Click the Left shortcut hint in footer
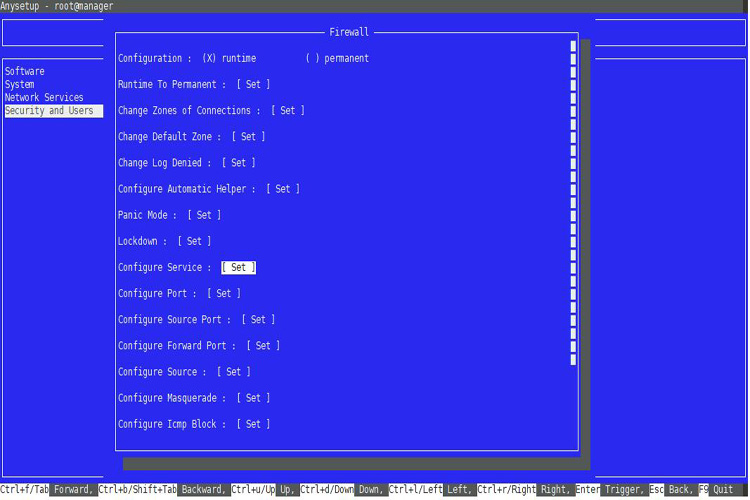This screenshot has height=500, width=750. click(x=459, y=489)
